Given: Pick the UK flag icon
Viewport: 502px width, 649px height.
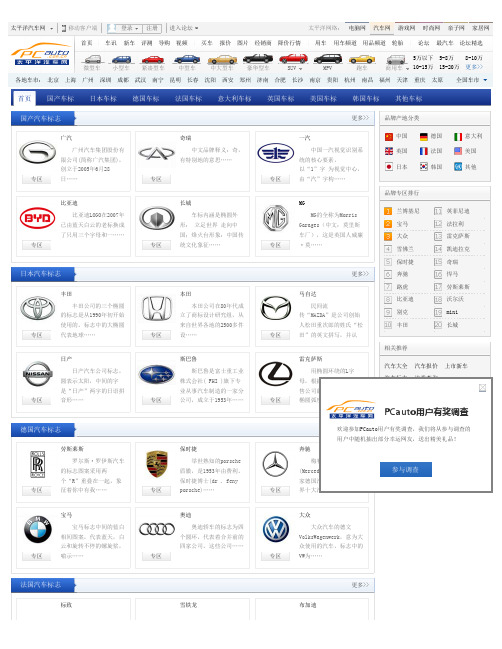Looking at the screenshot, I should (x=389, y=151).
